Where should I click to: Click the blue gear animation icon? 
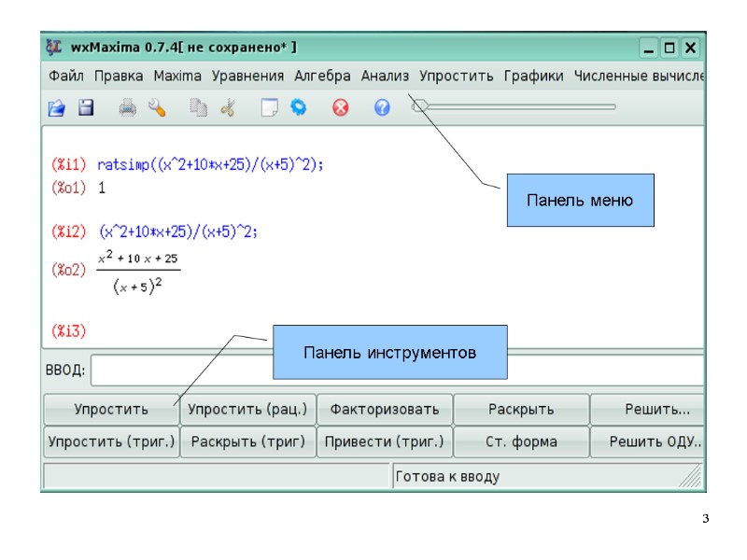[299, 109]
